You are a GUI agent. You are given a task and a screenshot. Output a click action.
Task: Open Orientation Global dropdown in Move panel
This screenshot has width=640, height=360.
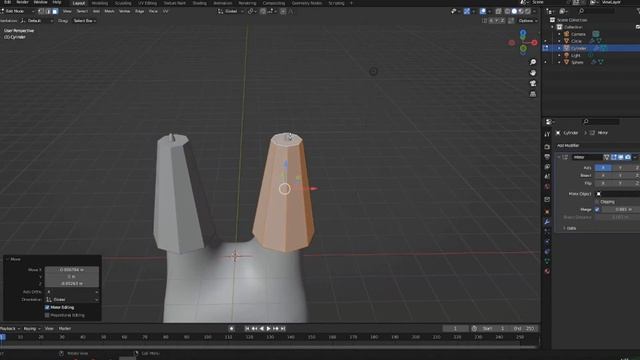click(72, 300)
